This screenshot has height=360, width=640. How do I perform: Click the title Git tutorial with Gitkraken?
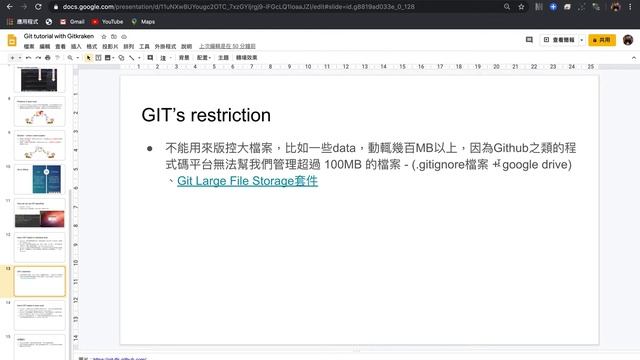[59, 36]
